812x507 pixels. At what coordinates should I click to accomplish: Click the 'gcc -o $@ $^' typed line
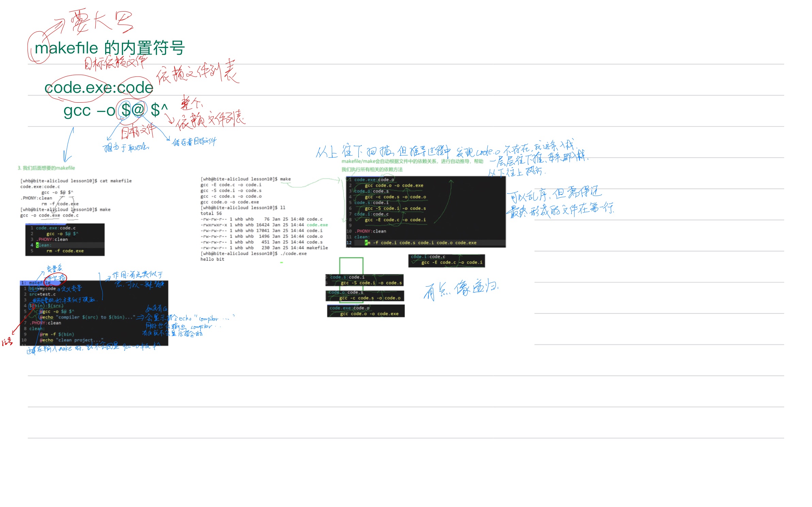(x=115, y=111)
